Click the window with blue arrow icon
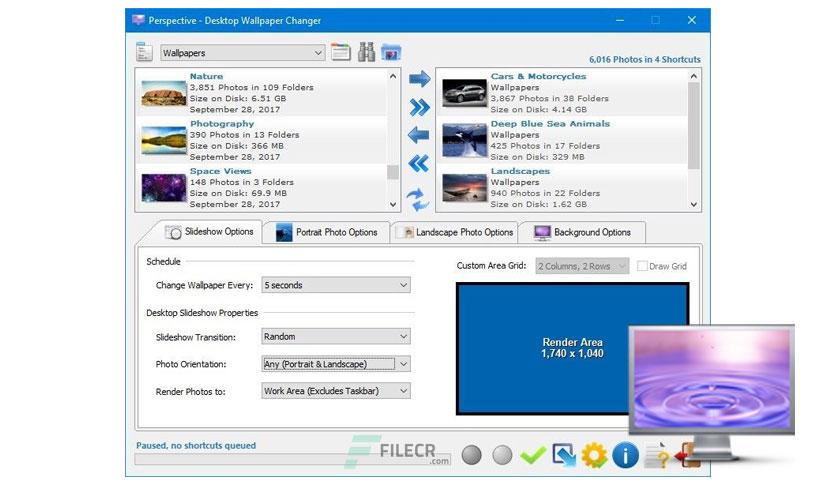Viewport: 836px width, 484px height. [x=564, y=455]
